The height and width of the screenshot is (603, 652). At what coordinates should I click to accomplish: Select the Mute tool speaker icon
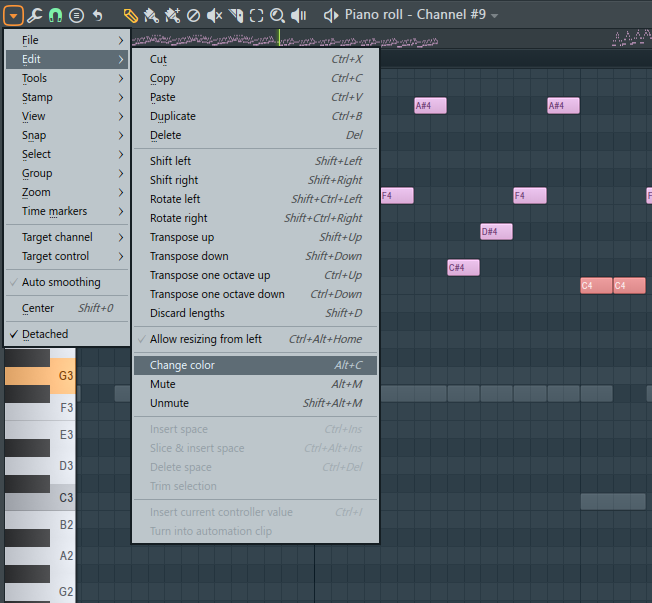point(215,15)
